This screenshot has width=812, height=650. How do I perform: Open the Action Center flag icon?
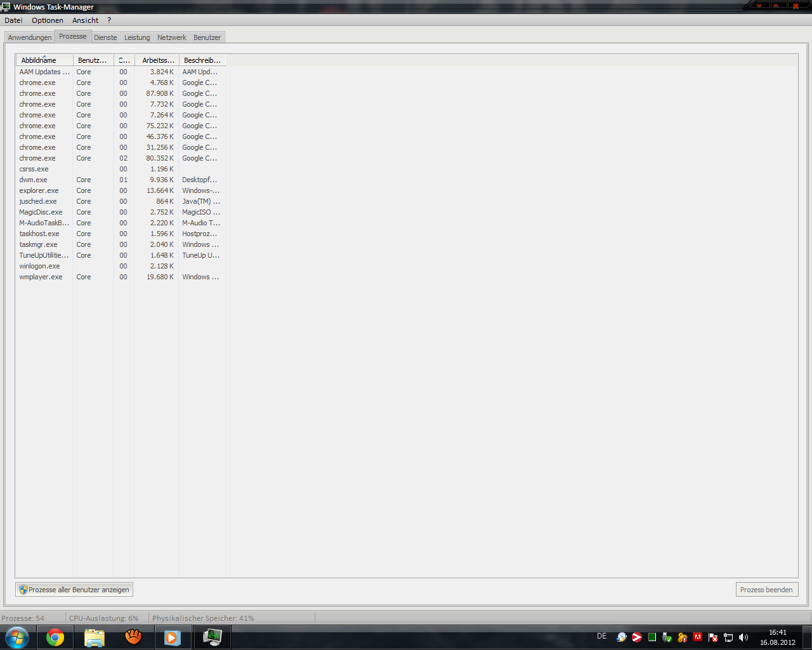[713, 637]
